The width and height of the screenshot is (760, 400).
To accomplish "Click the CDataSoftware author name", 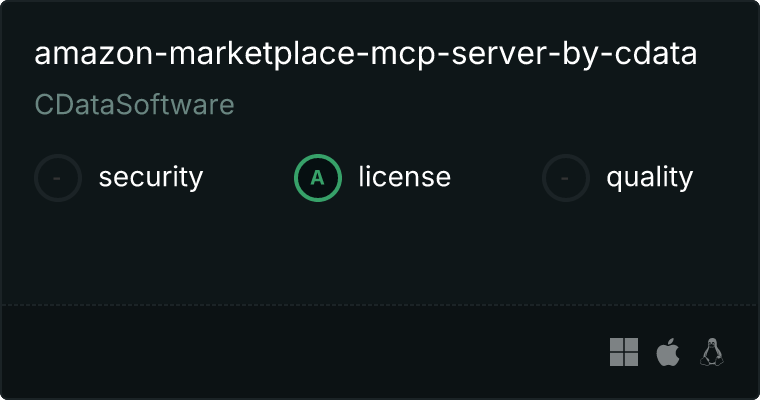I will [134, 105].
